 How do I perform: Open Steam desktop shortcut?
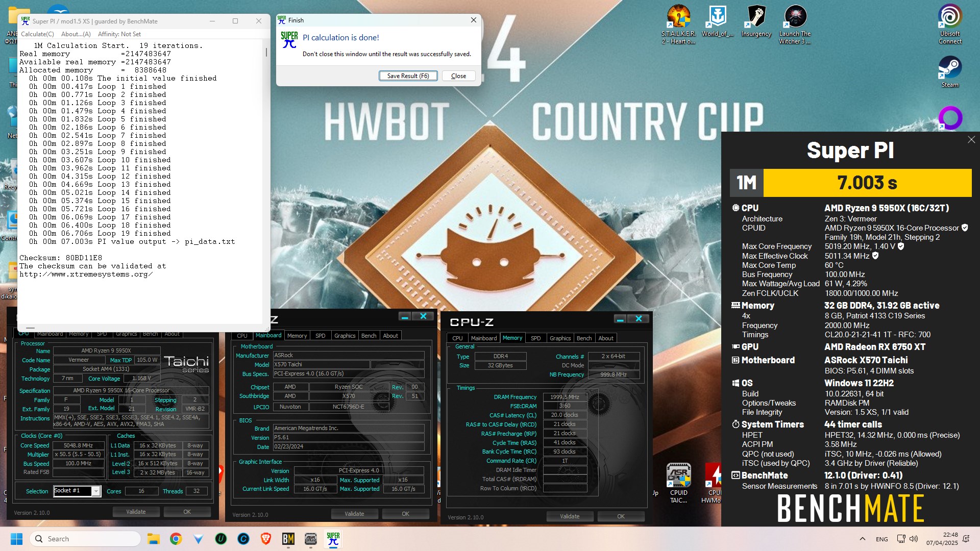point(950,71)
